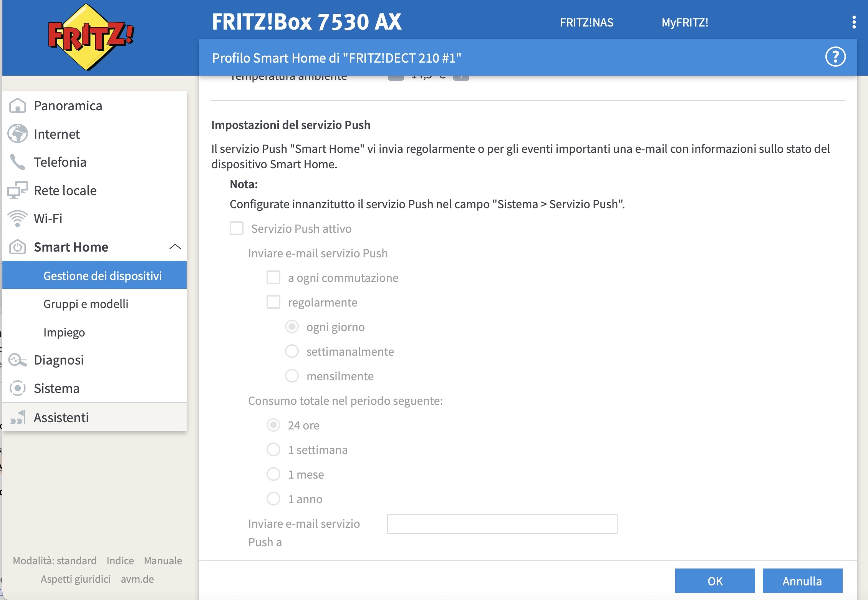The image size is (868, 600).
Task: Collapse the Smart Home menu chevron
Action: click(x=175, y=247)
